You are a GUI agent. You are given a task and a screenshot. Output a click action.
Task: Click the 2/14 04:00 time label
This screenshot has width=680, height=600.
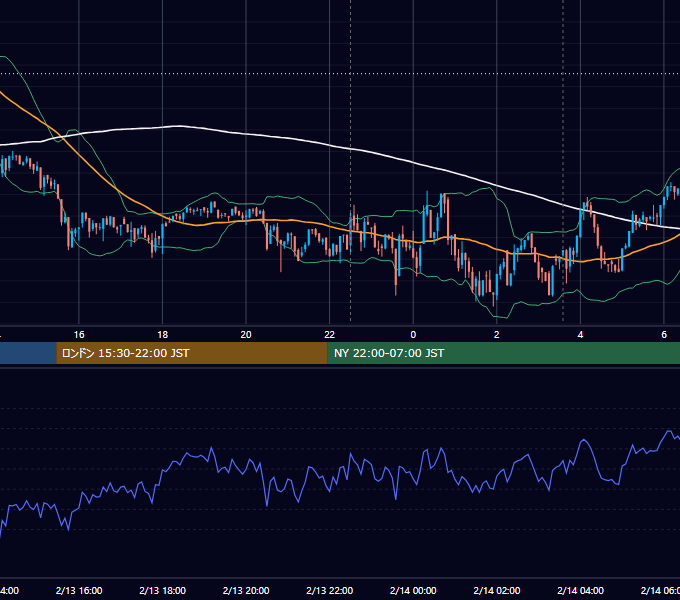point(580,590)
